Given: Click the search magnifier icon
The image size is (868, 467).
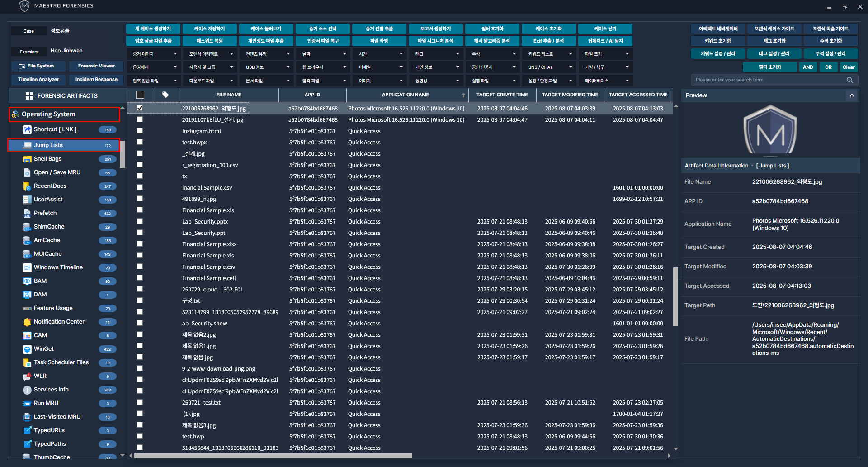Looking at the screenshot, I should click(849, 80).
